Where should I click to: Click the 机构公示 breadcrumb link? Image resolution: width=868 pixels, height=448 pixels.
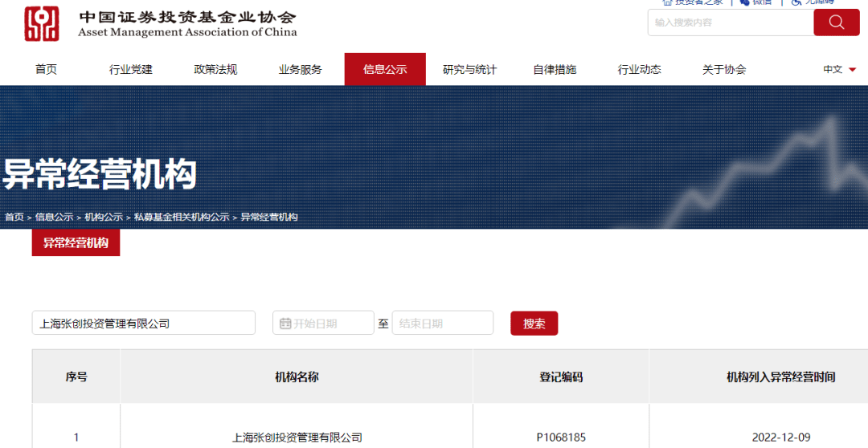(x=104, y=218)
